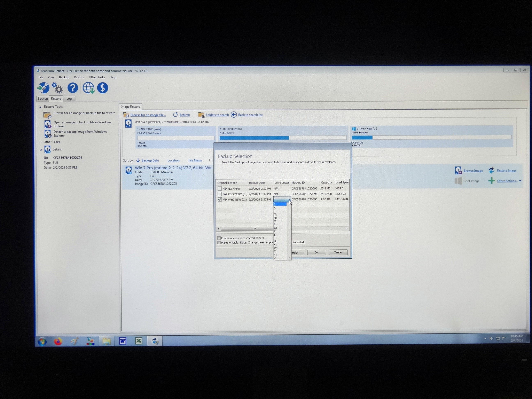Image resolution: width=532 pixels, height=399 pixels.
Task: Click the Image Restore tab
Action: pyautogui.click(x=130, y=107)
